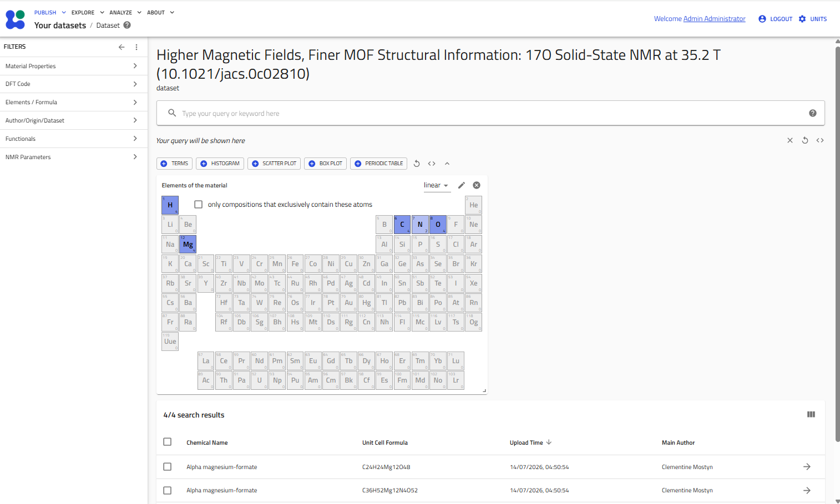This screenshot has width=840, height=504.
Task: Select the C36H52Mg12N4O52 row checkbox
Action: point(168,491)
